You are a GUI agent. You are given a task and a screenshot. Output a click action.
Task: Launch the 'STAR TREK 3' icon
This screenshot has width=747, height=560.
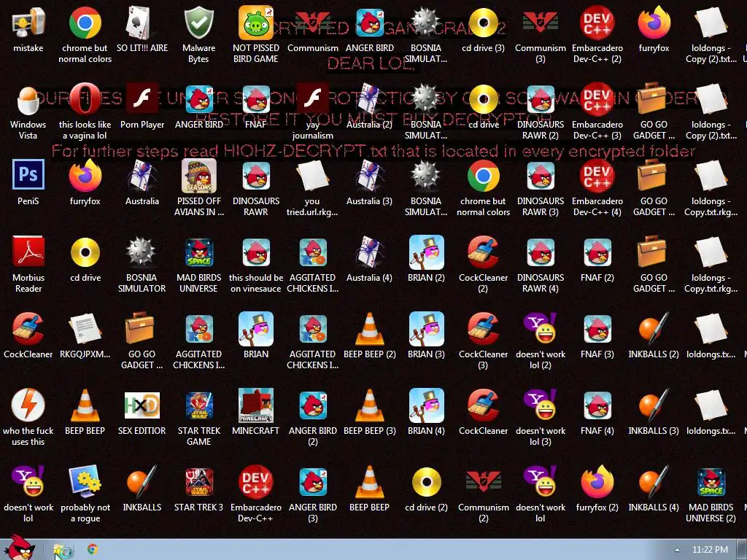(x=198, y=481)
